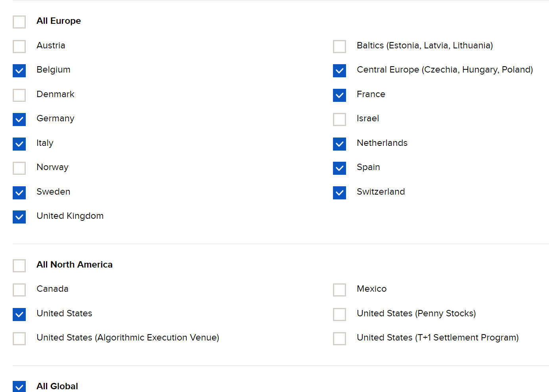Uncheck the All Global checkbox

pyautogui.click(x=19, y=386)
